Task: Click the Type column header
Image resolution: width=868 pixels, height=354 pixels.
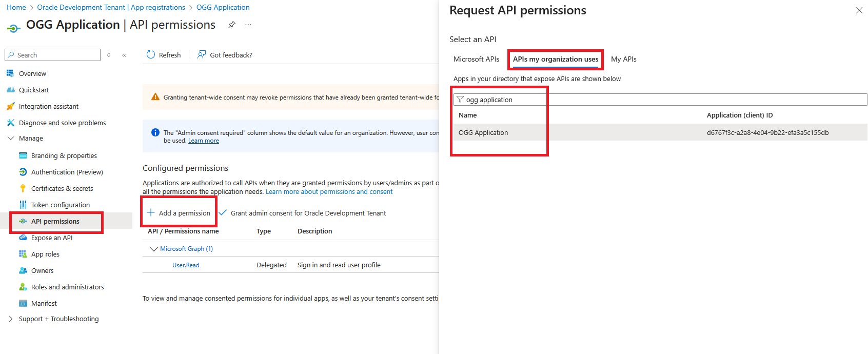Action: [x=264, y=231]
